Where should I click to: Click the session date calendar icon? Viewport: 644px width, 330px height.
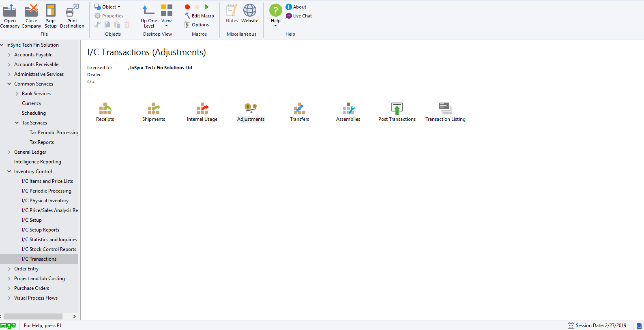coord(571,326)
